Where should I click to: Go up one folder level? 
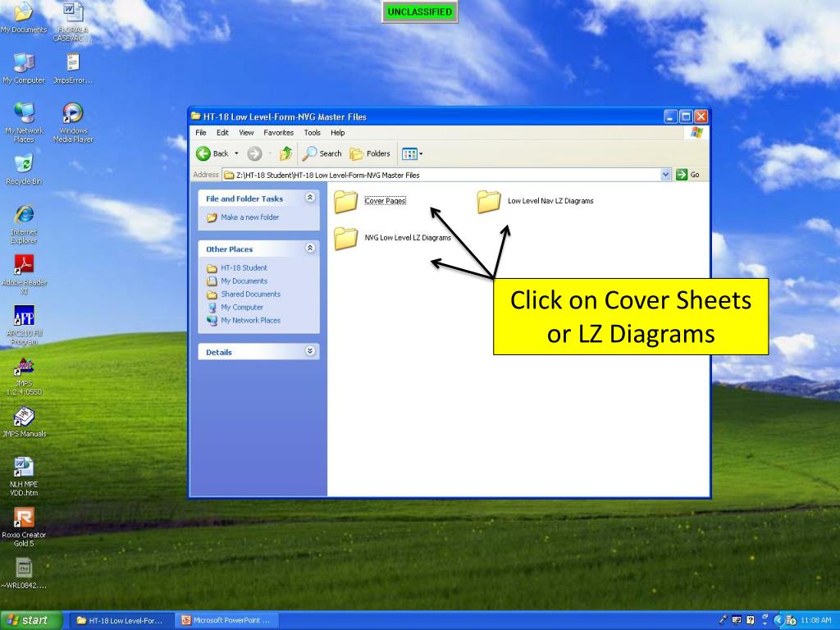[285, 153]
